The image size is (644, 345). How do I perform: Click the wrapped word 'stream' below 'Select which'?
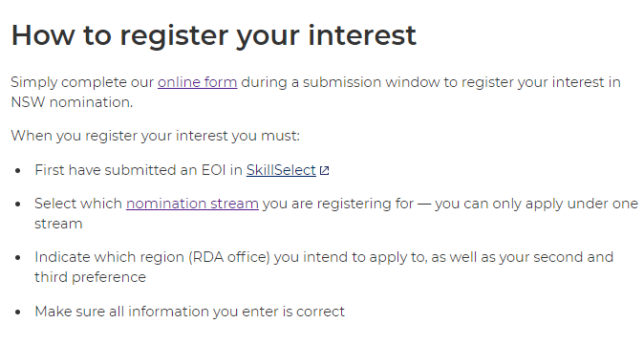pos(58,225)
